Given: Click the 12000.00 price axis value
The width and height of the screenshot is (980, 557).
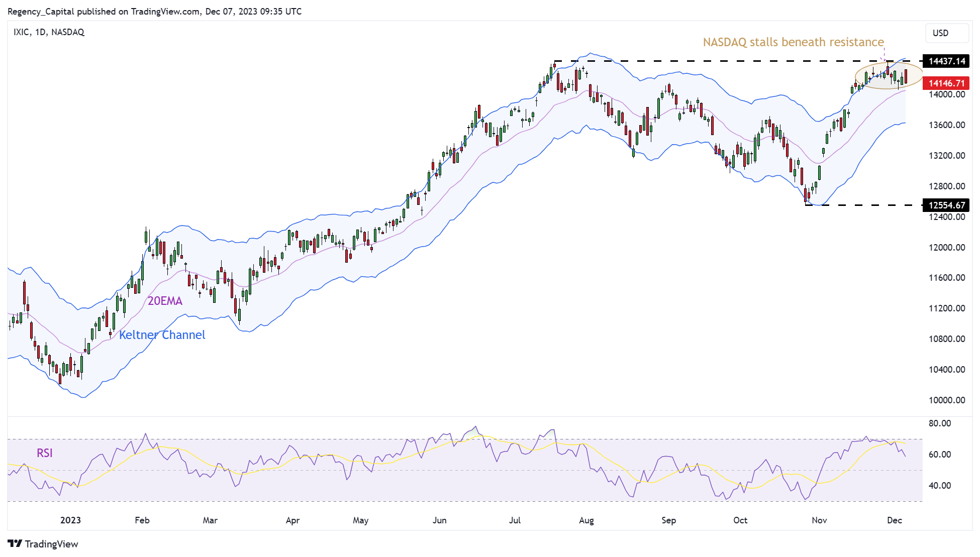Looking at the screenshot, I should 947,248.
